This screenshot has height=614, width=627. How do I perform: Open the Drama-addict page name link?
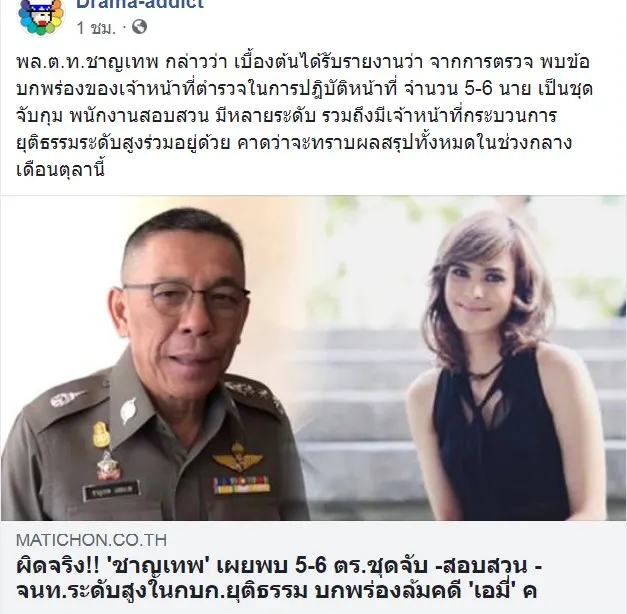coord(140,3)
